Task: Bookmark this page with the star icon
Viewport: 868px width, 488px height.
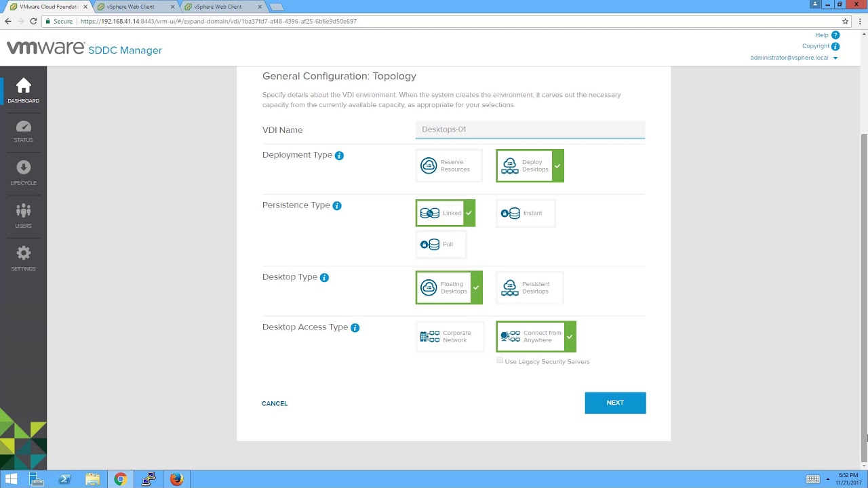Action: click(x=846, y=21)
